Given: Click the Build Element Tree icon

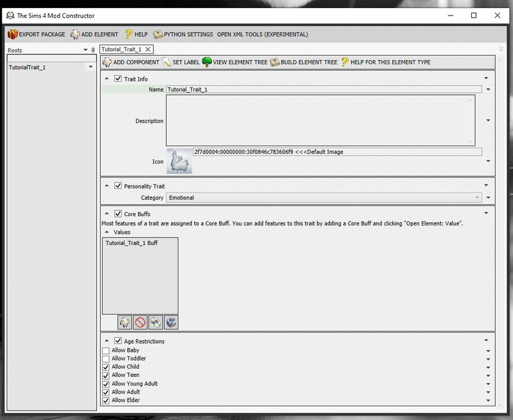Looking at the screenshot, I should click(x=275, y=62).
